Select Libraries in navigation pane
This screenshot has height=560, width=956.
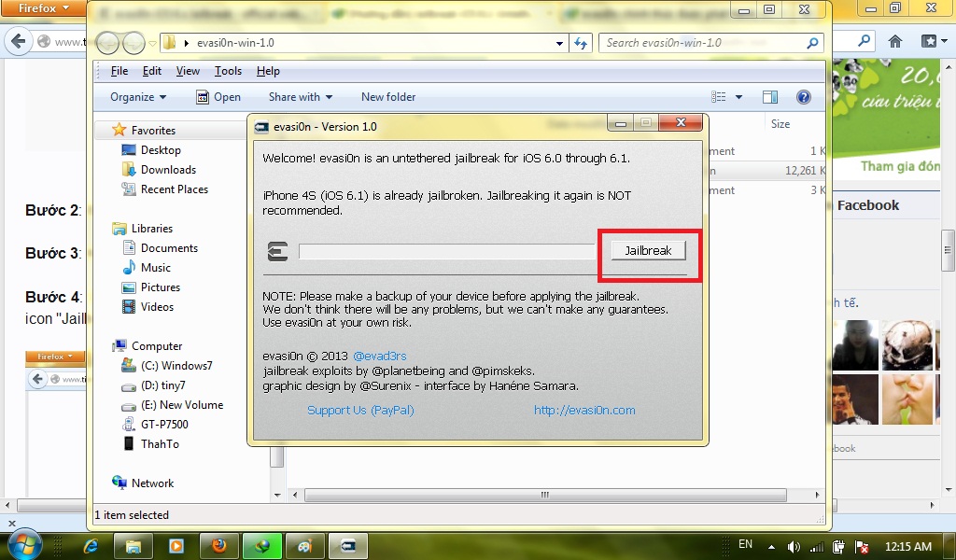point(152,229)
